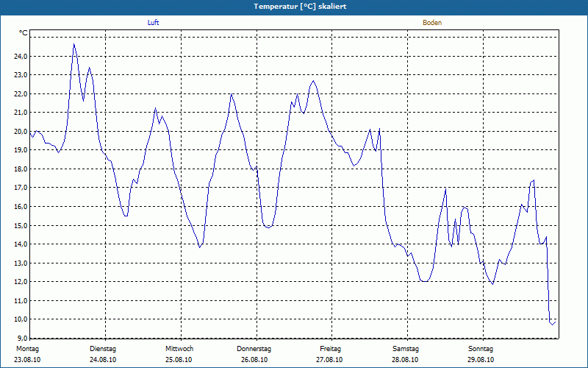Click the 15,0 y-axis value
Screen dimensions: 588x368
point(21,225)
